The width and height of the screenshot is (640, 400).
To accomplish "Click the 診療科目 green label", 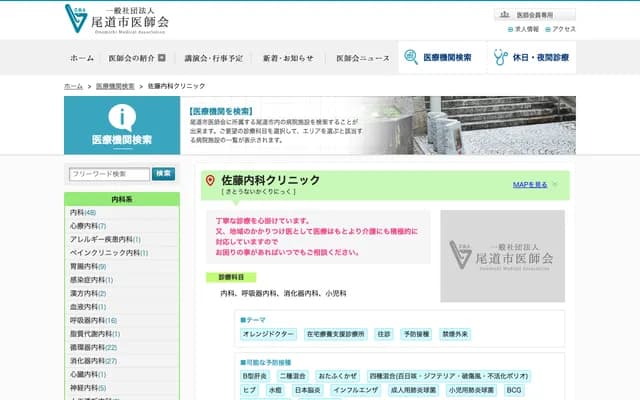I will 231,278.
